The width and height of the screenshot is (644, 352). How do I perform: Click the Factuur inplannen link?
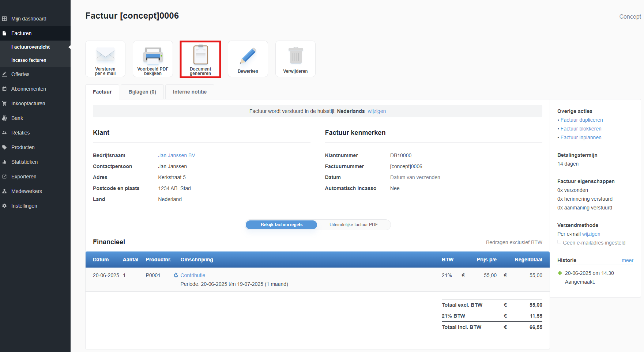pos(581,137)
